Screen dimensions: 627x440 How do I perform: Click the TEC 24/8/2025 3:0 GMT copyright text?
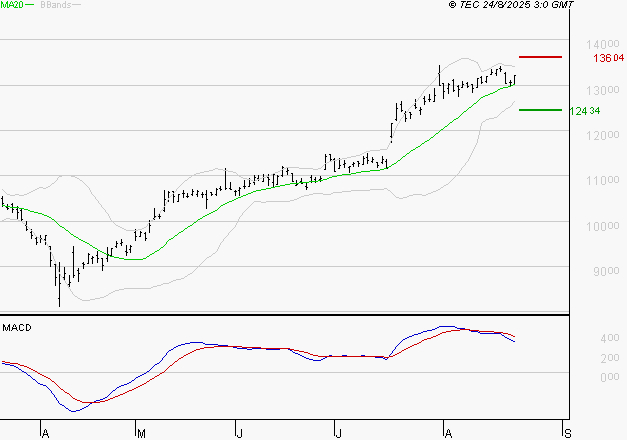pos(511,5)
